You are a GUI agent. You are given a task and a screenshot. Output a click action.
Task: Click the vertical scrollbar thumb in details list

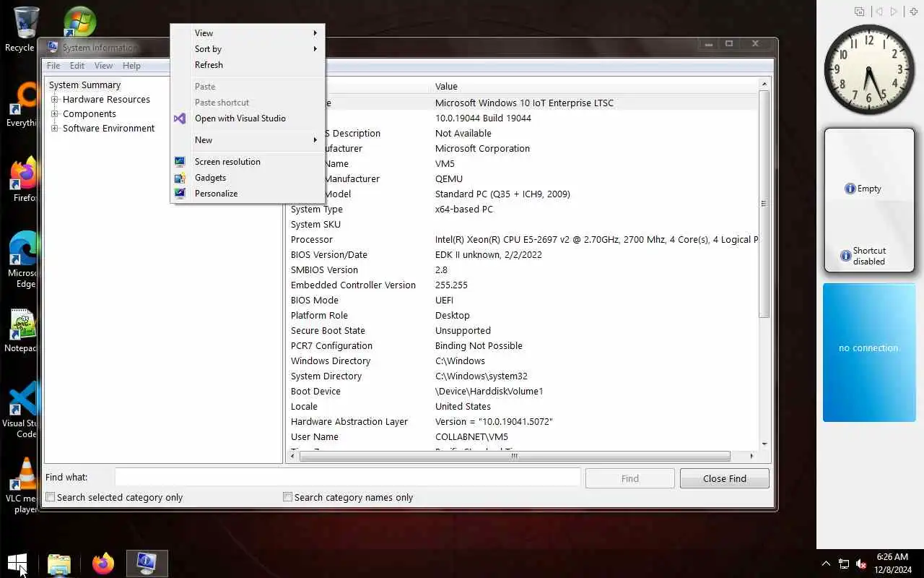[x=764, y=204]
